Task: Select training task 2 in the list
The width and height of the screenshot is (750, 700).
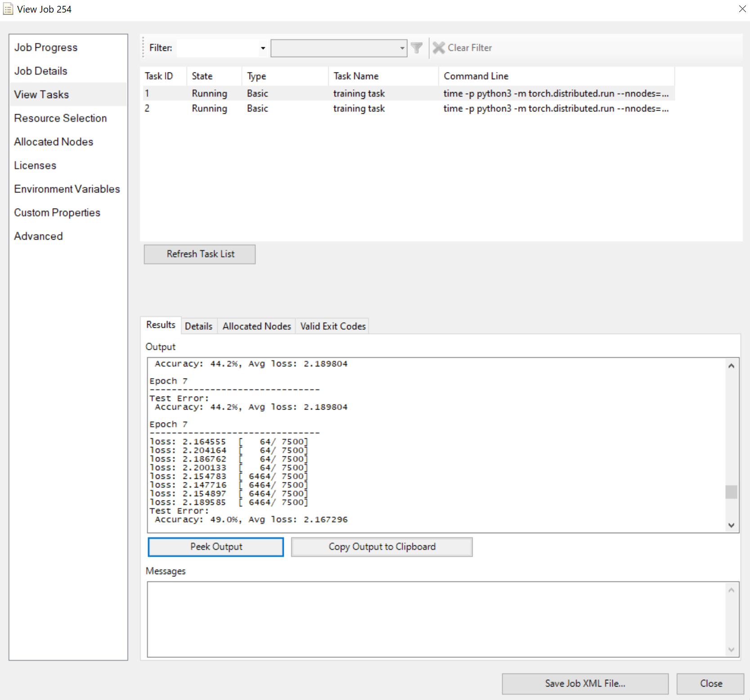Action: pyautogui.click(x=359, y=108)
